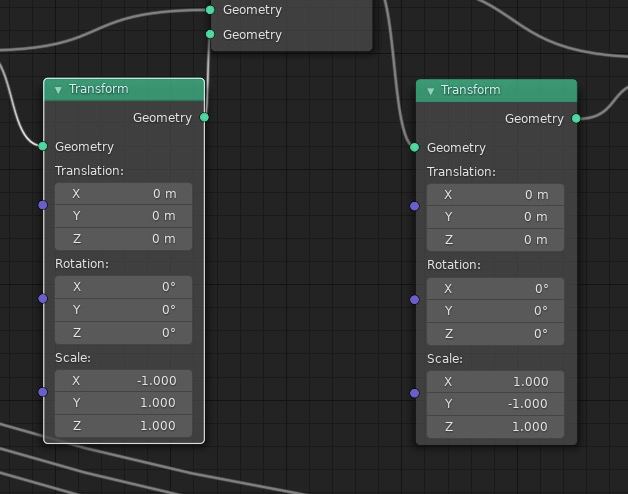Collapse the left Transform node

tap(58, 90)
